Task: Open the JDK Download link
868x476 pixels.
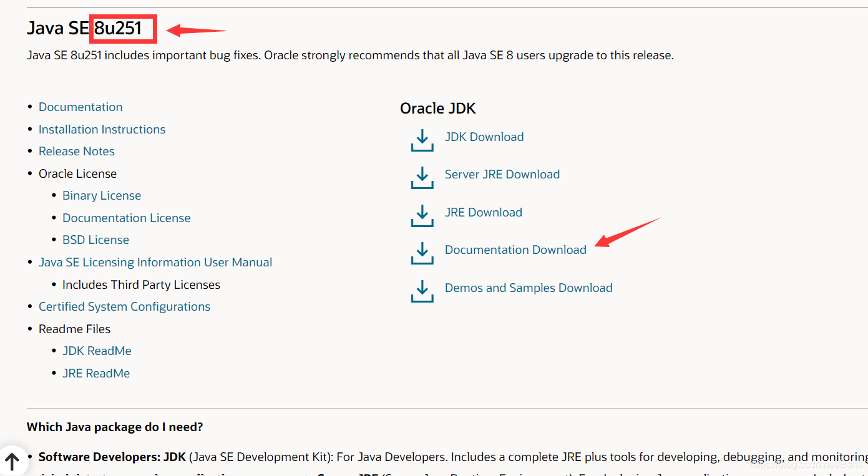Action: point(484,137)
